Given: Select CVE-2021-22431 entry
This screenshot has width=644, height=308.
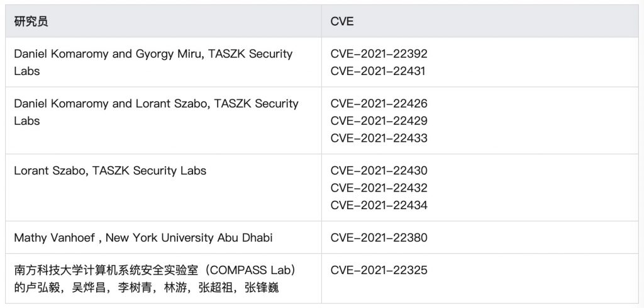Looking at the screenshot, I should coord(379,71).
